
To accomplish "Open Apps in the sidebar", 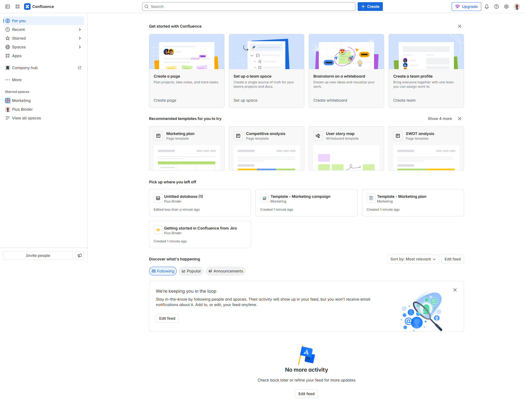I will click(43, 56).
